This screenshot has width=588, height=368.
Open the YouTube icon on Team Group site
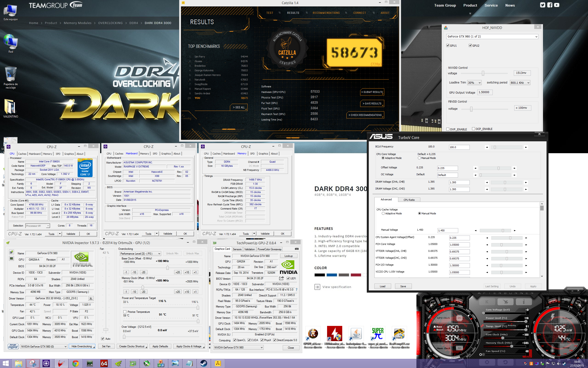[557, 5]
